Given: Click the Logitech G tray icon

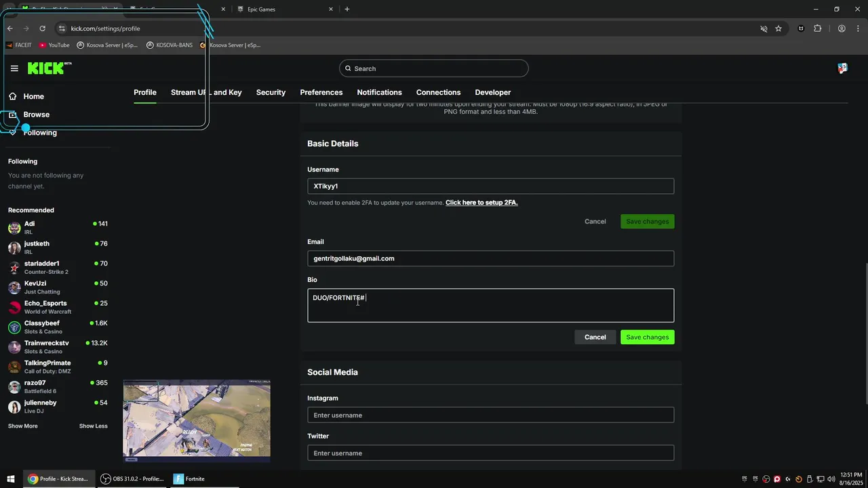Looking at the screenshot, I should [787, 479].
